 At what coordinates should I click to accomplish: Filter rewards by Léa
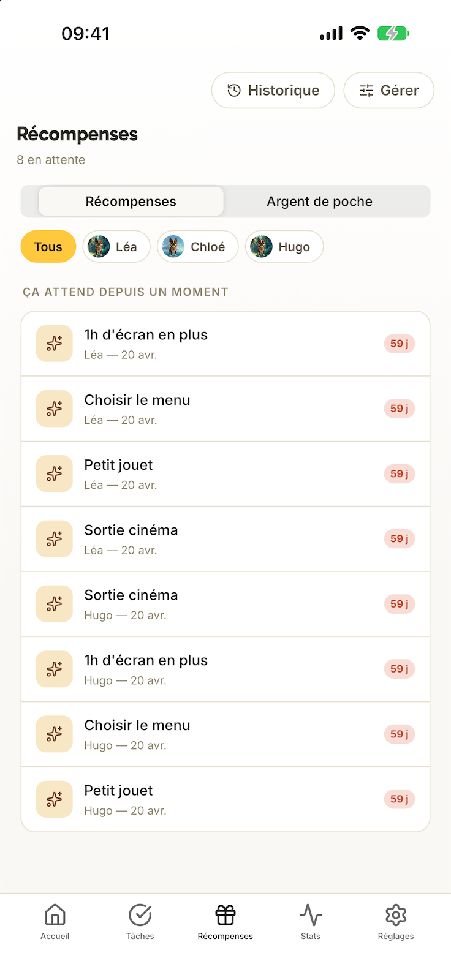[x=116, y=246]
